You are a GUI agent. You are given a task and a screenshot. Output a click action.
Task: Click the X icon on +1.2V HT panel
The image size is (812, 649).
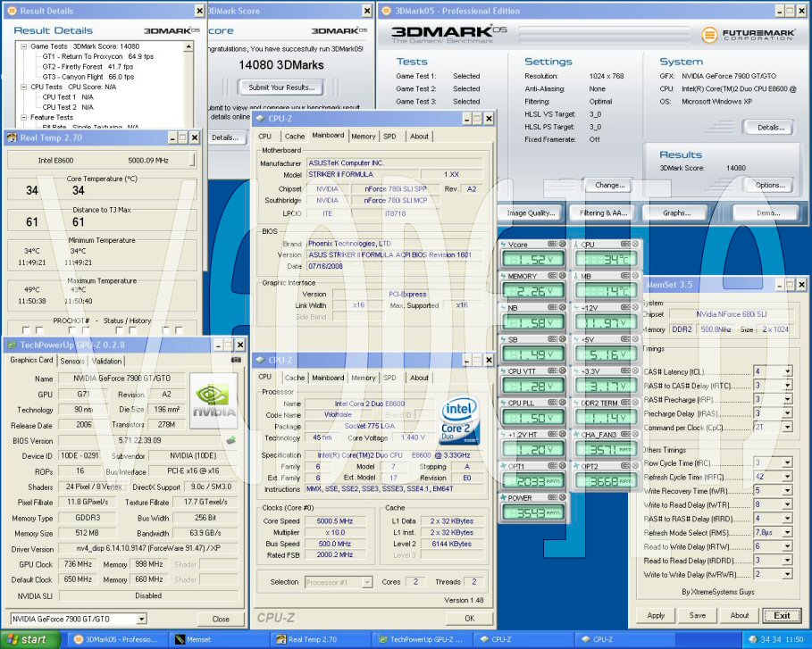point(562,434)
